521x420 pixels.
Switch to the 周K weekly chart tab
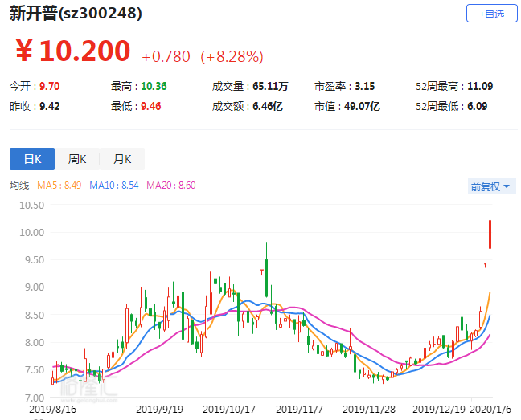pos(77,159)
